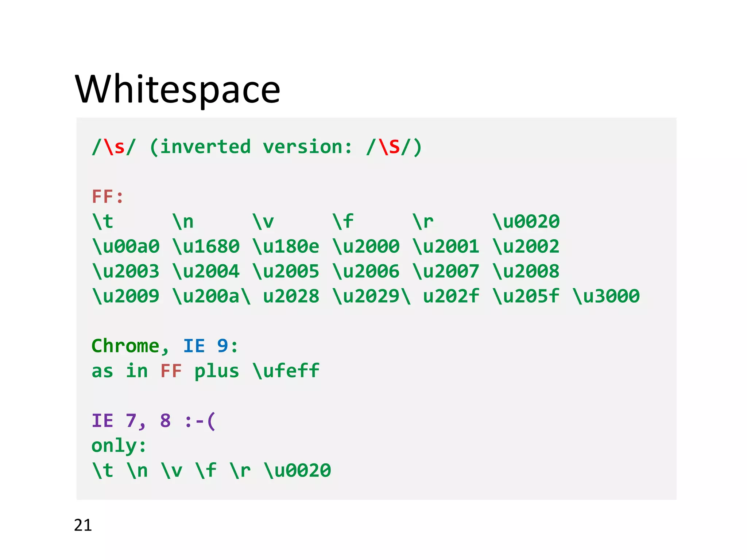This screenshot has width=747, height=560.
Task: Select the \u3000 code
Action: (x=606, y=296)
